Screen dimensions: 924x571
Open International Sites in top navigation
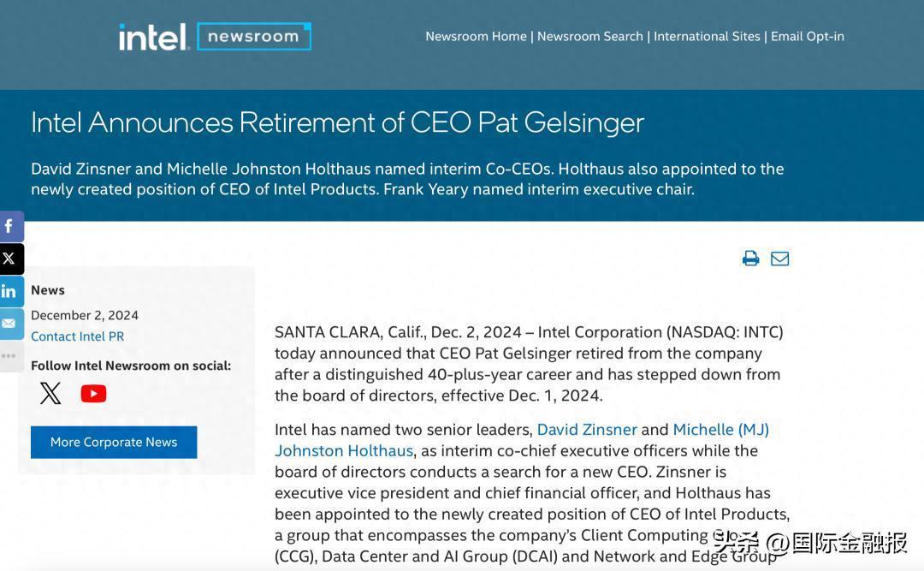(707, 37)
